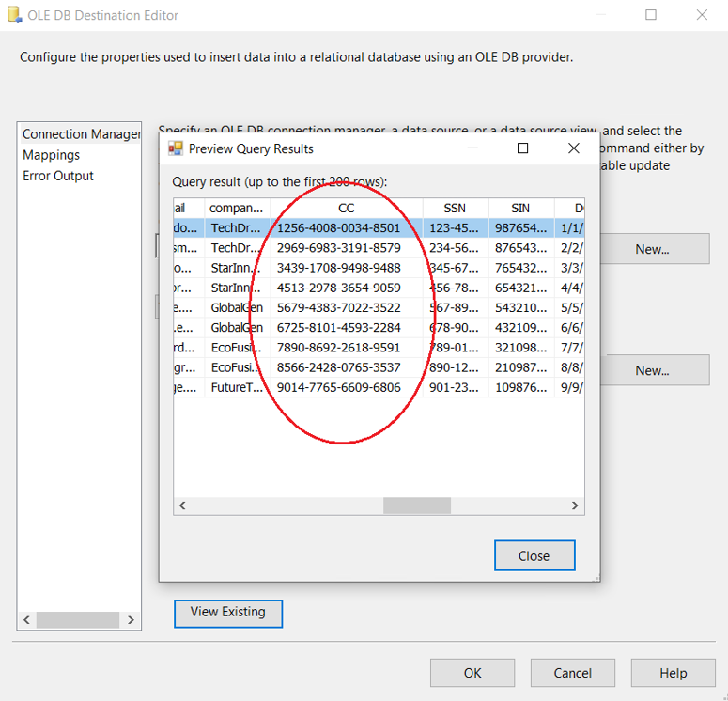Click the FutureT... company cell
Viewport: 728px width, 701px height.
(x=237, y=387)
